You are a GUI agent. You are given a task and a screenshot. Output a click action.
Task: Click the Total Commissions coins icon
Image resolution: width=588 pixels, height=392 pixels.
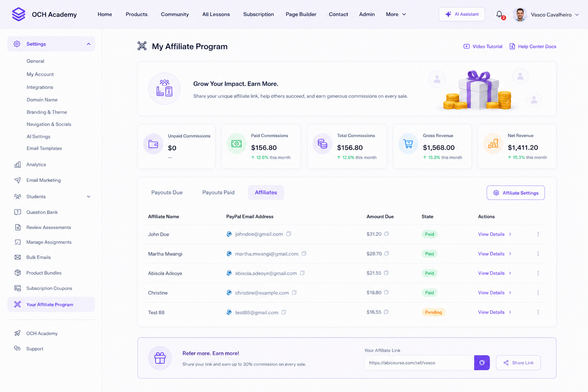pos(323,144)
